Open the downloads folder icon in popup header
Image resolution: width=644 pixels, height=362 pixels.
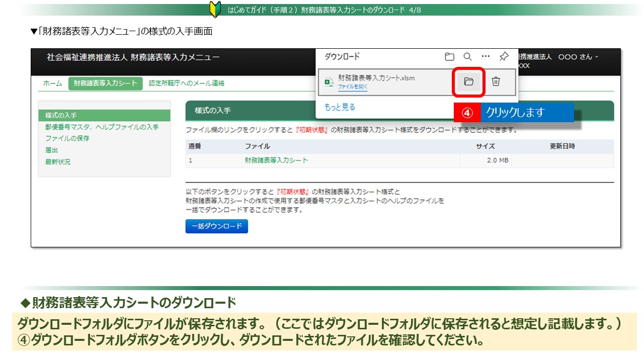click(x=449, y=57)
